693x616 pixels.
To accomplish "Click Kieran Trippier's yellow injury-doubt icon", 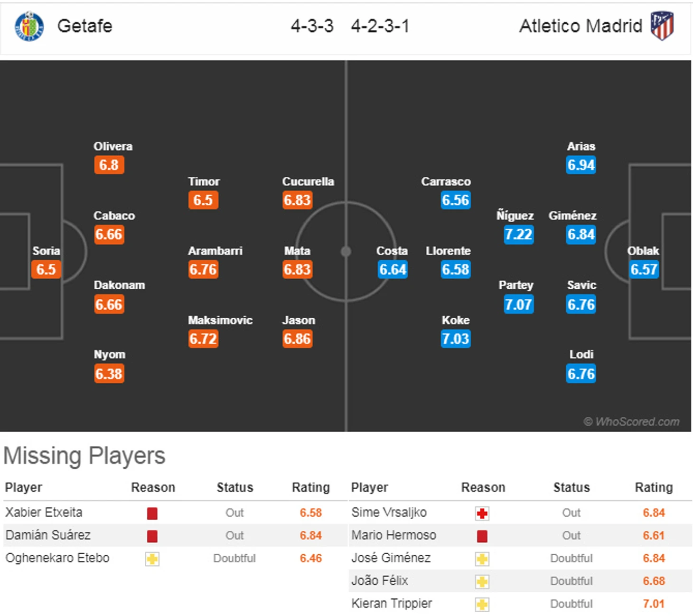I will [482, 605].
